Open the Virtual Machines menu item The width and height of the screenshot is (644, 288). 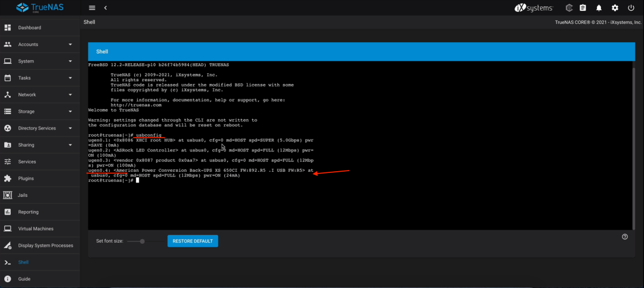pos(40,228)
